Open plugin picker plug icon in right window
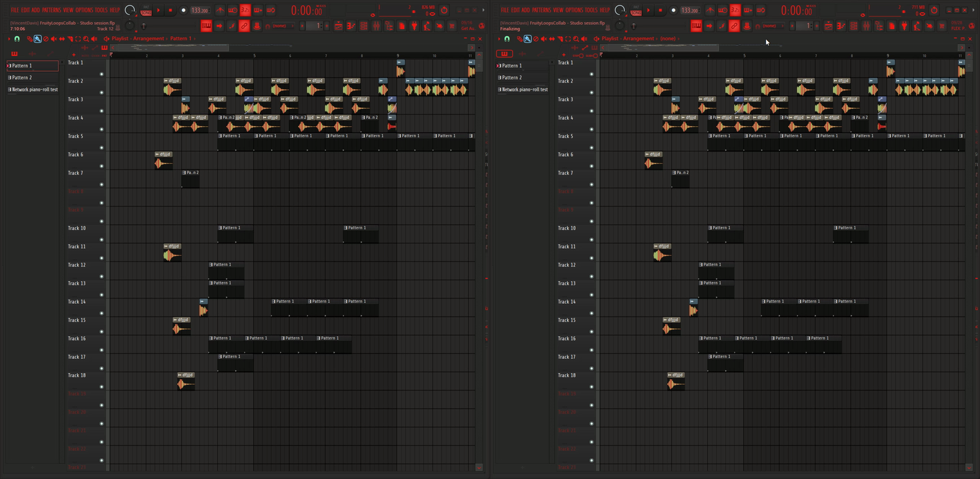980x479 pixels. [x=904, y=26]
